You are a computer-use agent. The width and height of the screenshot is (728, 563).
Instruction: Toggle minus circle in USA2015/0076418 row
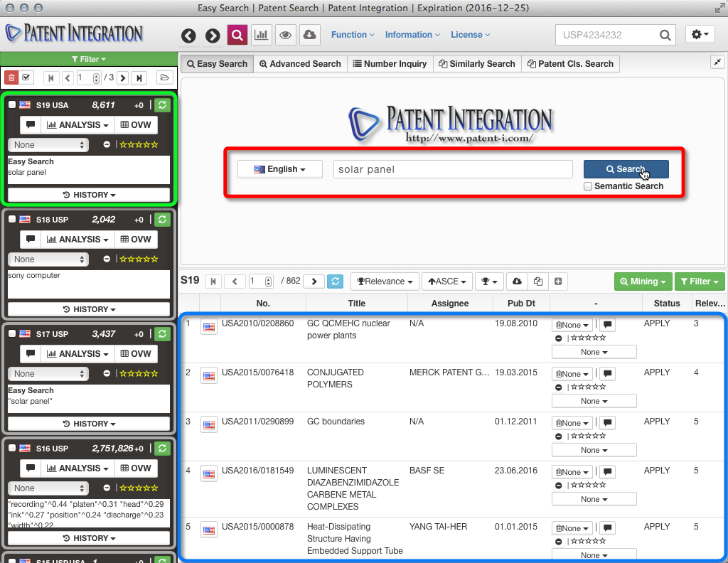click(x=559, y=387)
